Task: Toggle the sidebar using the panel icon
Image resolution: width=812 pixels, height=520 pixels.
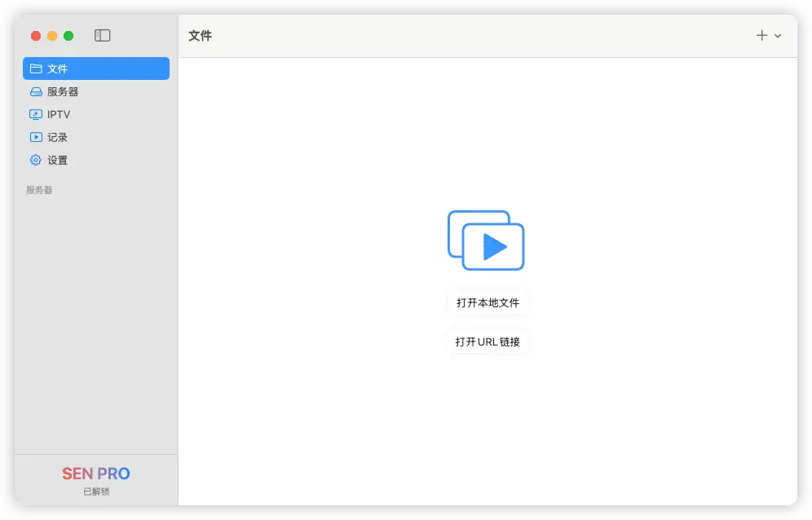Action: click(x=102, y=36)
